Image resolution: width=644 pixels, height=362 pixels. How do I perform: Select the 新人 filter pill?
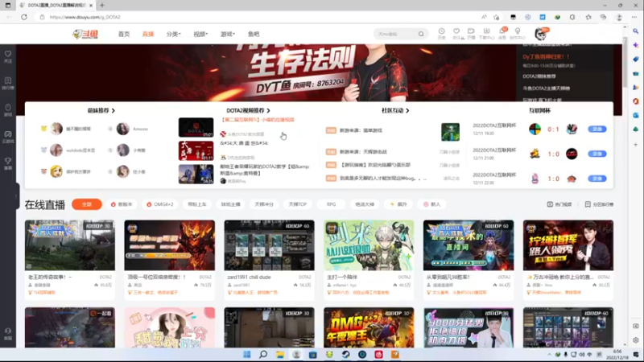(431, 204)
